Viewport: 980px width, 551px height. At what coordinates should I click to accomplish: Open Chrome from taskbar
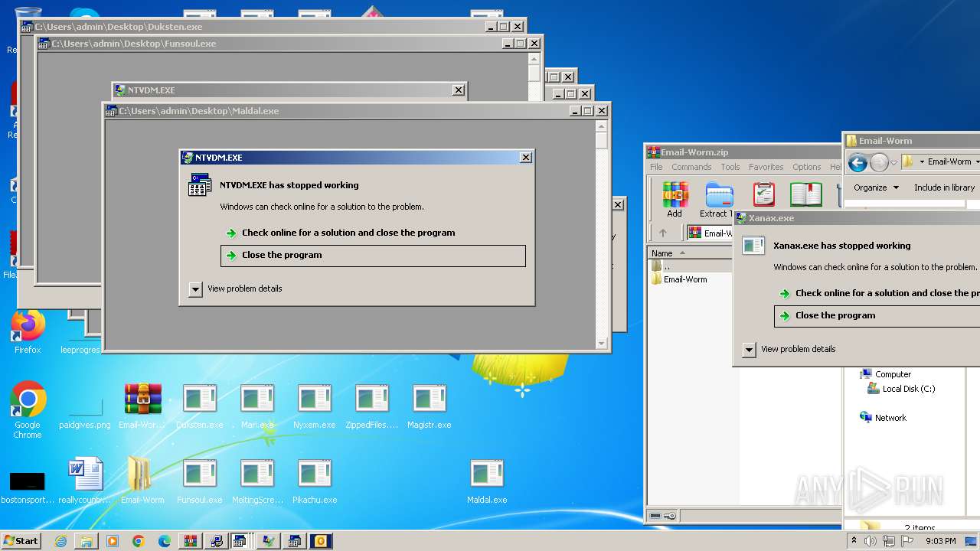[x=139, y=541]
